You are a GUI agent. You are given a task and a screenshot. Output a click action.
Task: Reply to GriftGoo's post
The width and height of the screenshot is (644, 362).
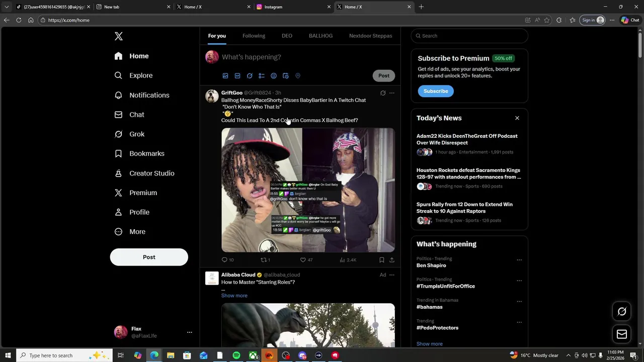(227, 260)
